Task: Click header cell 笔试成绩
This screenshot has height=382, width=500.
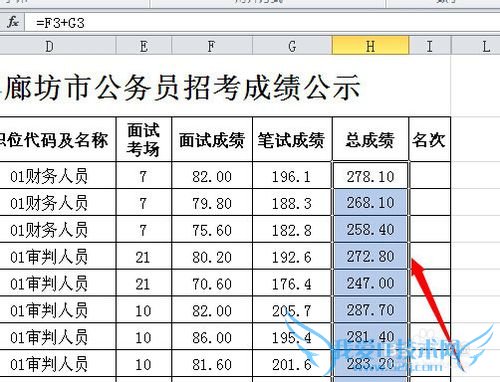Action: [x=292, y=139]
